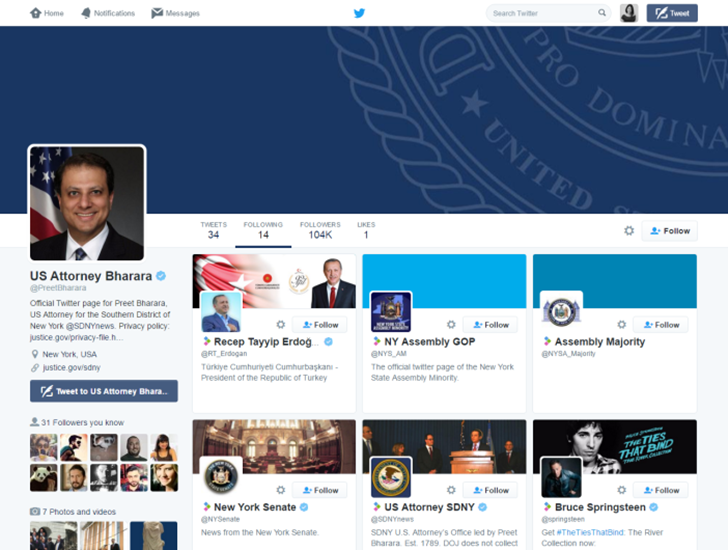Open New York Senate profile name
Screen dimensions: 728x550
click(x=254, y=507)
